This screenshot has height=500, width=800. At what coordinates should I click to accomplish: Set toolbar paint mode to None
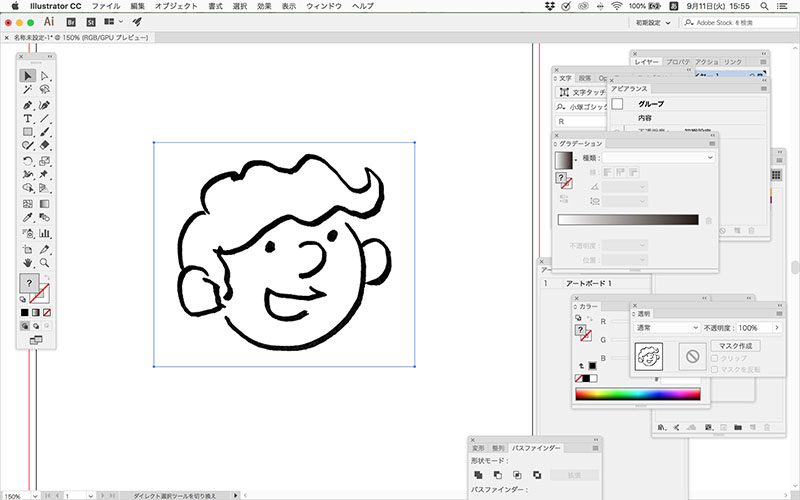[47, 312]
